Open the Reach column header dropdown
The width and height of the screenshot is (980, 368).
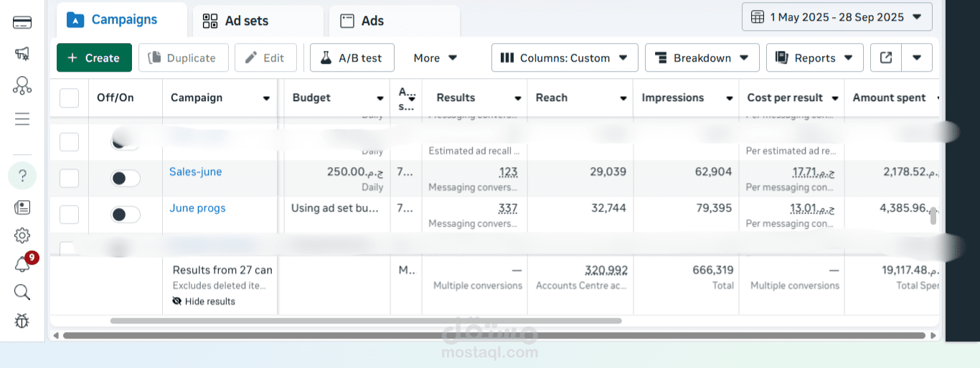tap(623, 98)
